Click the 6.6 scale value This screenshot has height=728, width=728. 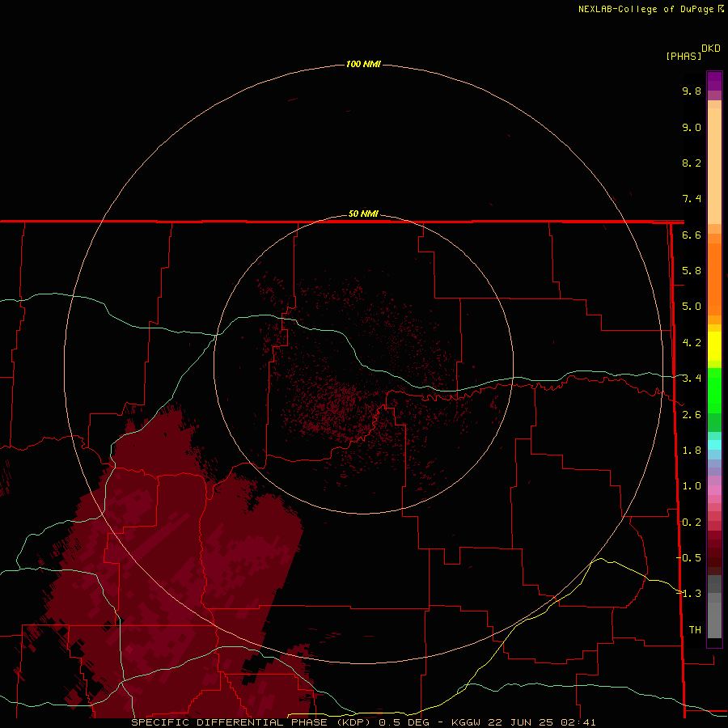click(692, 235)
